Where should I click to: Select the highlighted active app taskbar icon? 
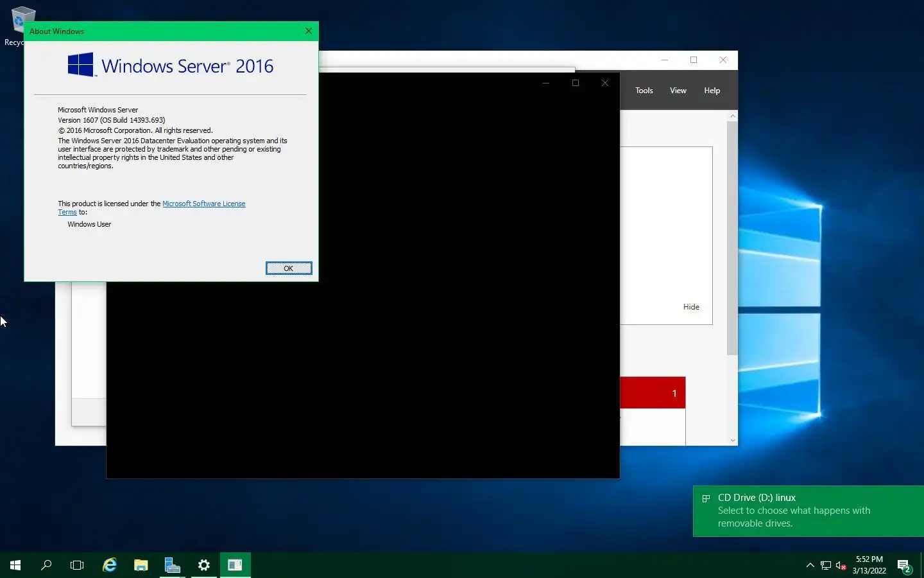click(235, 565)
